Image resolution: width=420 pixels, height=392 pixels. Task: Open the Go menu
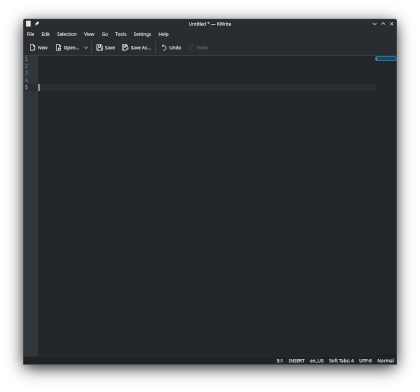point(105,34)
